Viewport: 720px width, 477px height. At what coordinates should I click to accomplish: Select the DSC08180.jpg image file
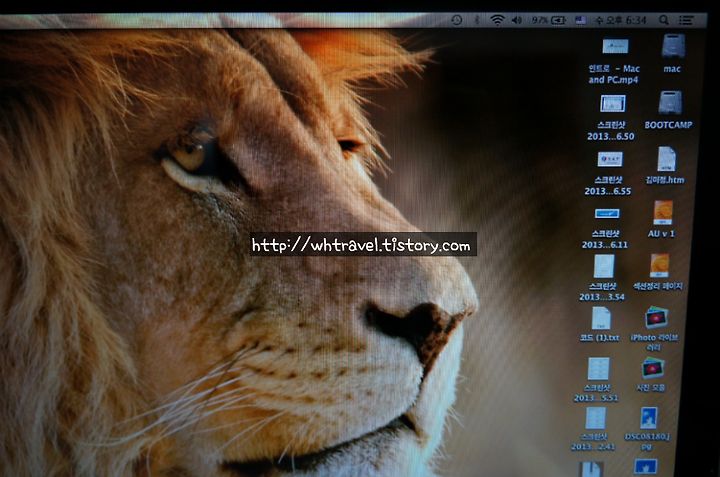[649, 418]
